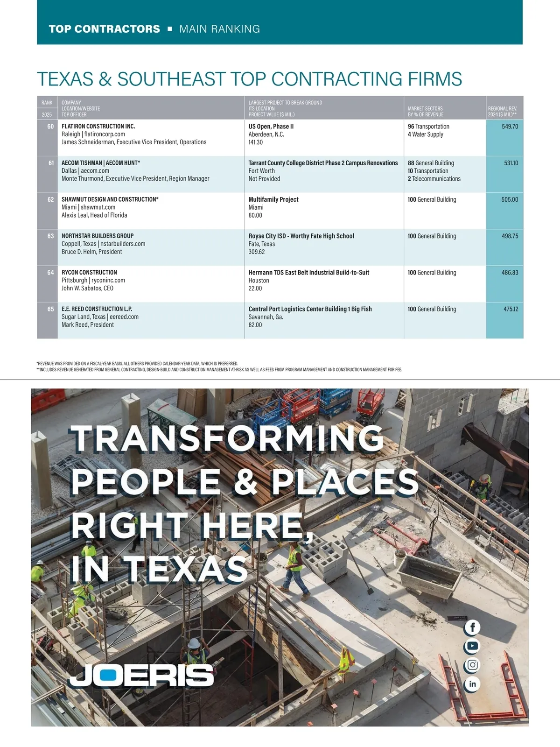The height and width of the screenshot is (747, 560).
Task: Select the Flatiron Construction Inc. company name
Action: 98,127
